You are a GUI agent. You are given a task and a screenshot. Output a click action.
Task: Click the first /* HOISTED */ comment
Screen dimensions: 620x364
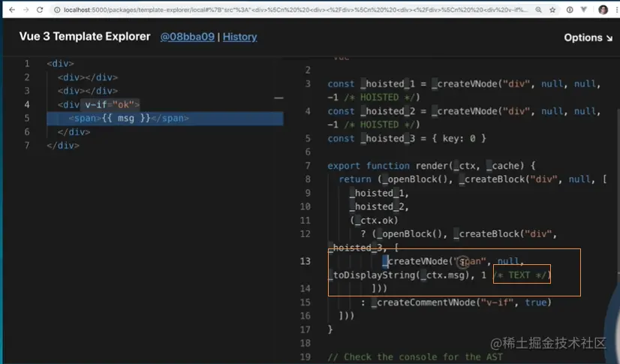[x=381, y=98]
